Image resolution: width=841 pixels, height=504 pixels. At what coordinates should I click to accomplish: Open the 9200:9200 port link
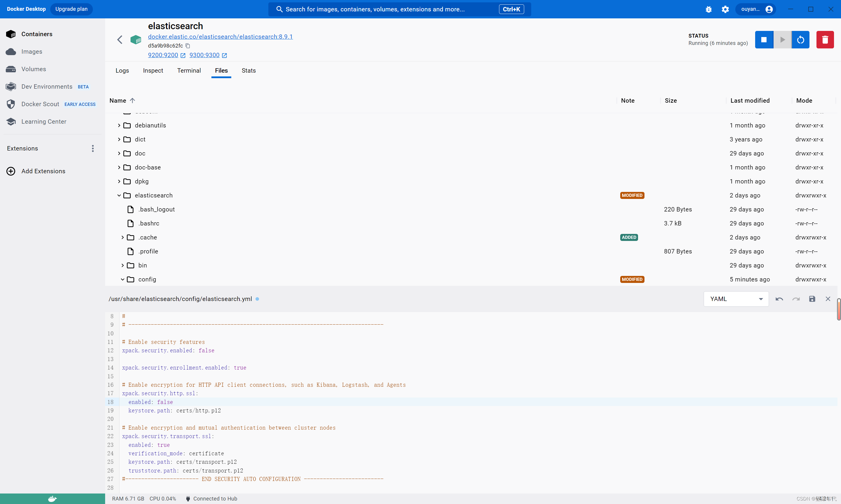point(163,55)
